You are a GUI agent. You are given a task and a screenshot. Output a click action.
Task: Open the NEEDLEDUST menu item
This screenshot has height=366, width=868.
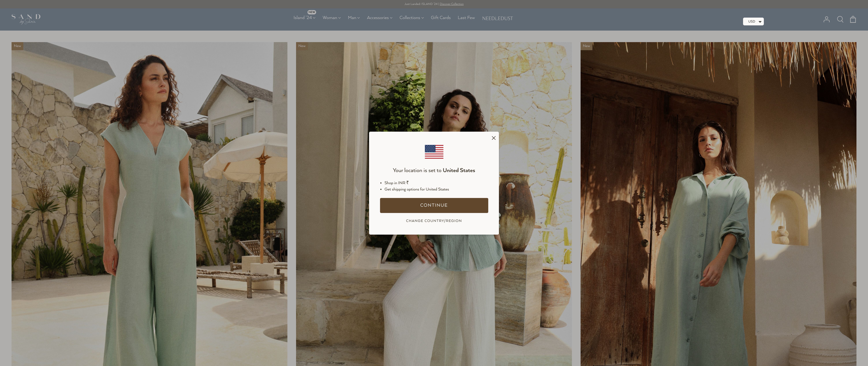tap(497, 18)
